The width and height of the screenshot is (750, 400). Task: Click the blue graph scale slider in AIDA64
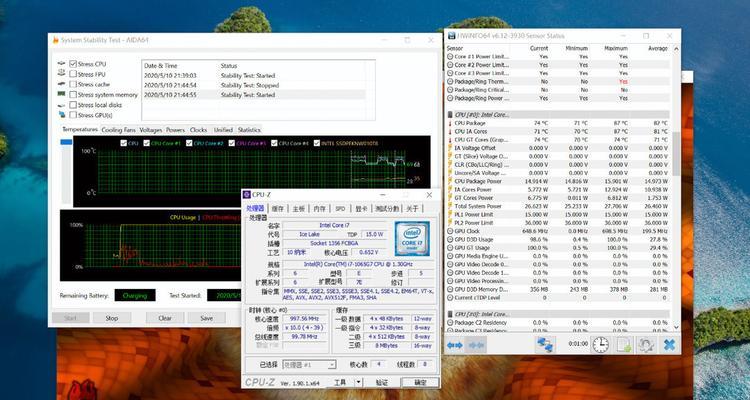[x=66, y=142]
